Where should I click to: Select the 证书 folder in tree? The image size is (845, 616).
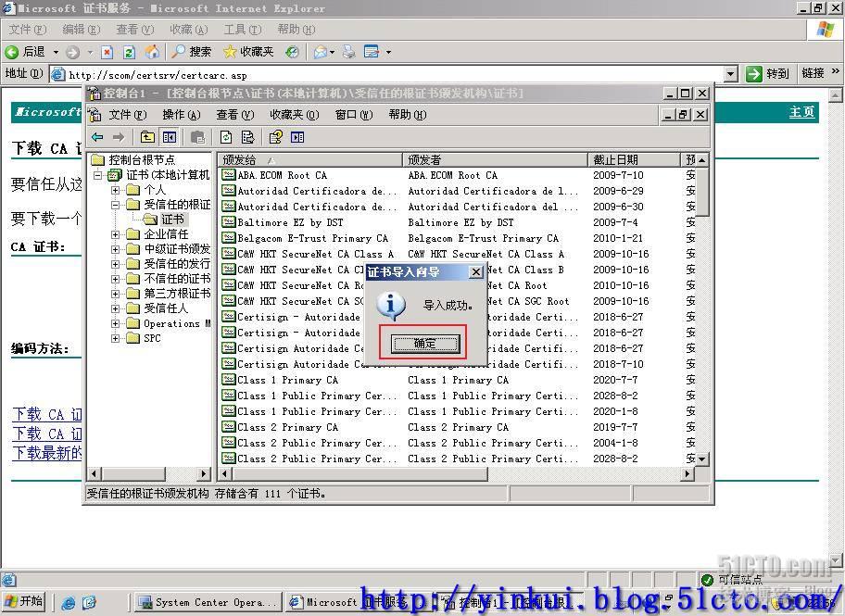pos(172,220)
